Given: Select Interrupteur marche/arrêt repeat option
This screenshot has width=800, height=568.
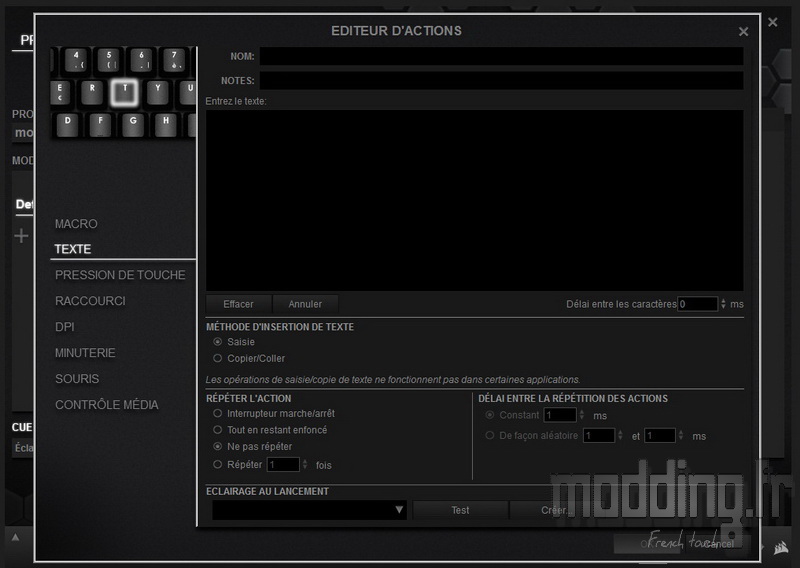Looking at the screenshot, I should pyautogui.click(x=218, y=413).
